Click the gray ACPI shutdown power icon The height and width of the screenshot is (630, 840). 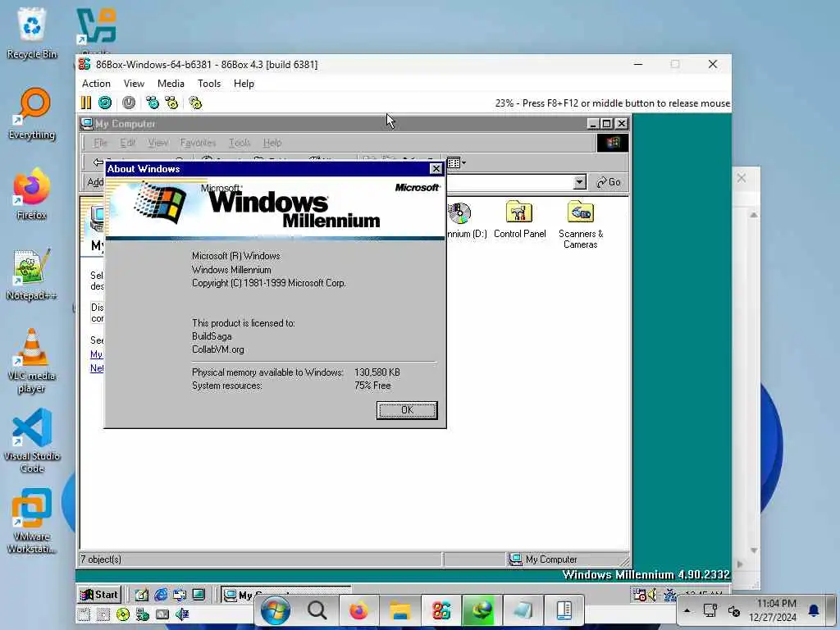click(x=129, y=103)
